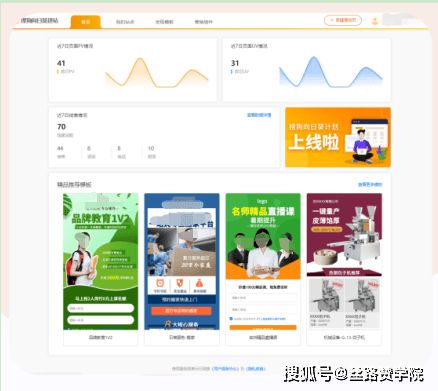This screenshot has width=438, height=391.
Task: Click the blue link in the 7-day leads card
Action: 259,115
